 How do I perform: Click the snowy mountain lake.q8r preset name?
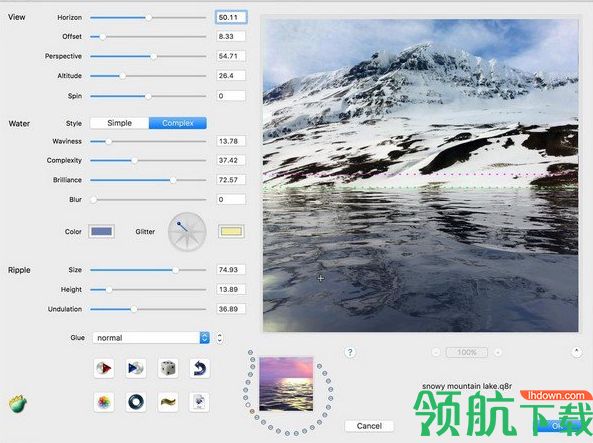[467, 386]
